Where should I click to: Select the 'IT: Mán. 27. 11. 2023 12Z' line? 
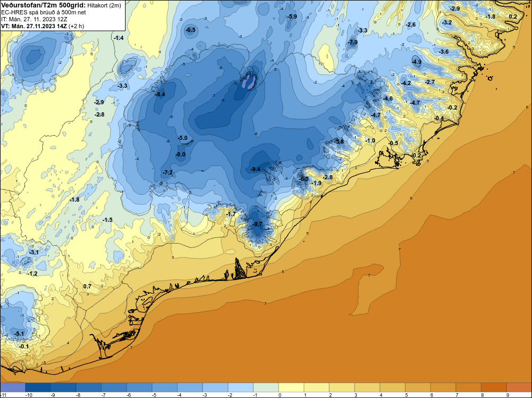point(34,19)
